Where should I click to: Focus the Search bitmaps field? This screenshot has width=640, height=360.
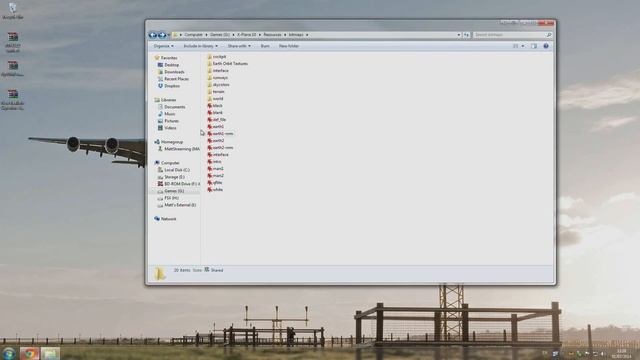[x=513, y=35]
